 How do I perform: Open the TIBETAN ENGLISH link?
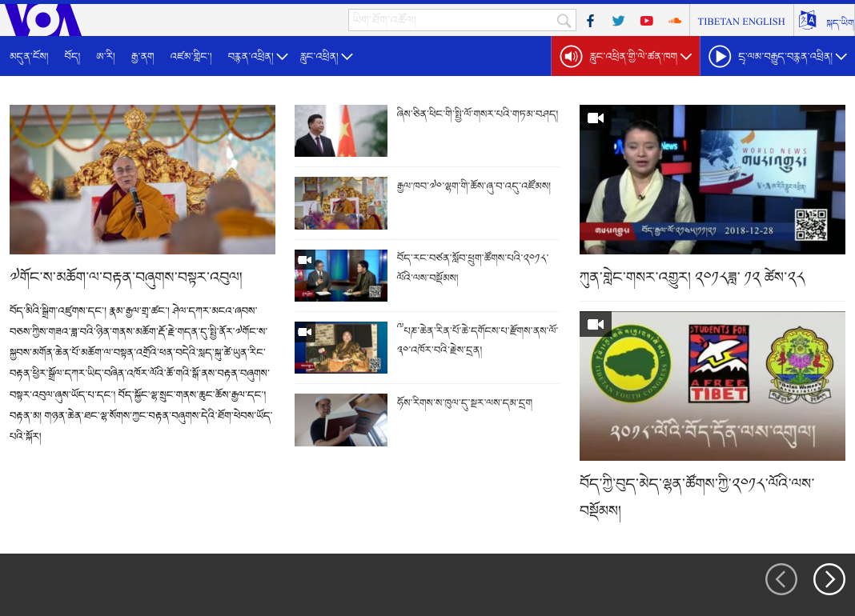coord(741,21)
